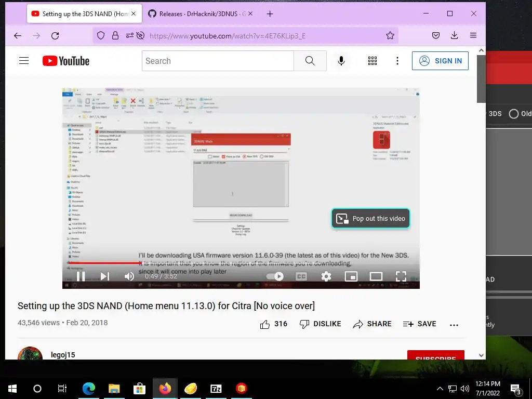Open the legoj15 channel link
Screen dimensions: 532x399
tap(63, 355)
